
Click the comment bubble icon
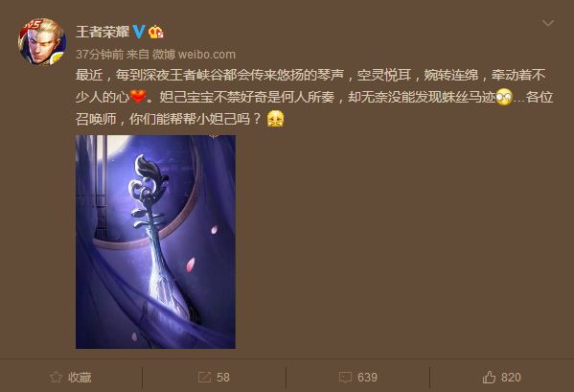click(x=345, y=378)
